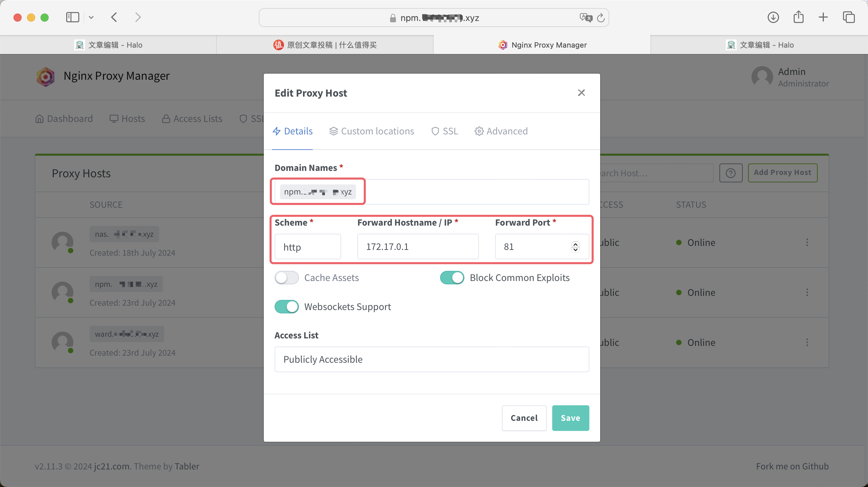Click the ward domain badge
Image resolution: width=868 pixels, height=487 pixels.
(x=127, y=334)
